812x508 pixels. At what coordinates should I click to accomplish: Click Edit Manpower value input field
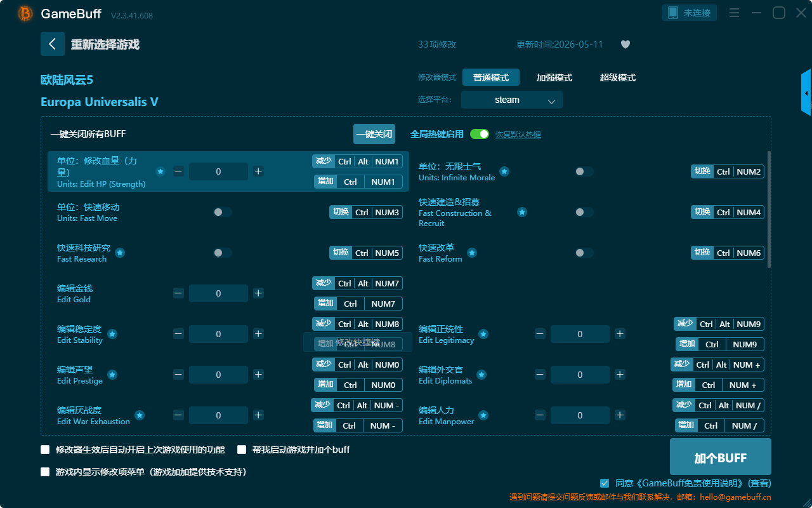[x=580, y=415]
